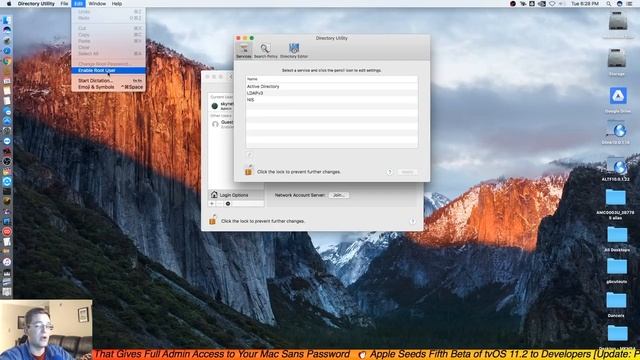Click the Join button for Network Account Server
Screen dimensions: 640x360
pyautogui.click(x=339, y=195)
